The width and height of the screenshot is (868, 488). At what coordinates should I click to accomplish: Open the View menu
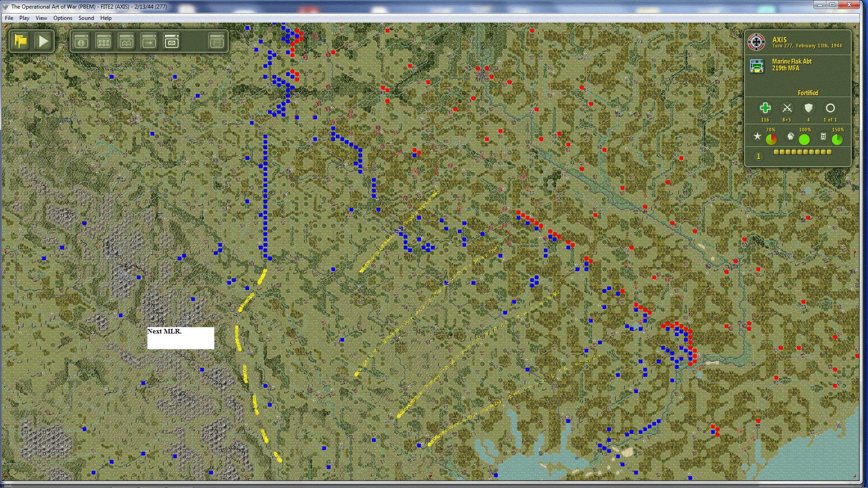(x=41, y=18)
